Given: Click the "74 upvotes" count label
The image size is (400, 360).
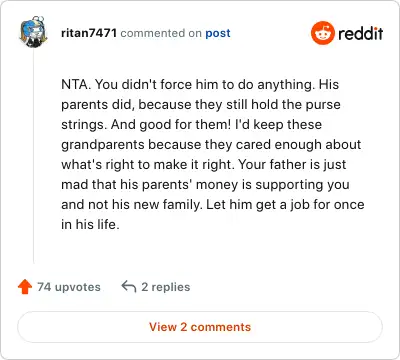Looking at the screenshot, I should pos(69,287).
